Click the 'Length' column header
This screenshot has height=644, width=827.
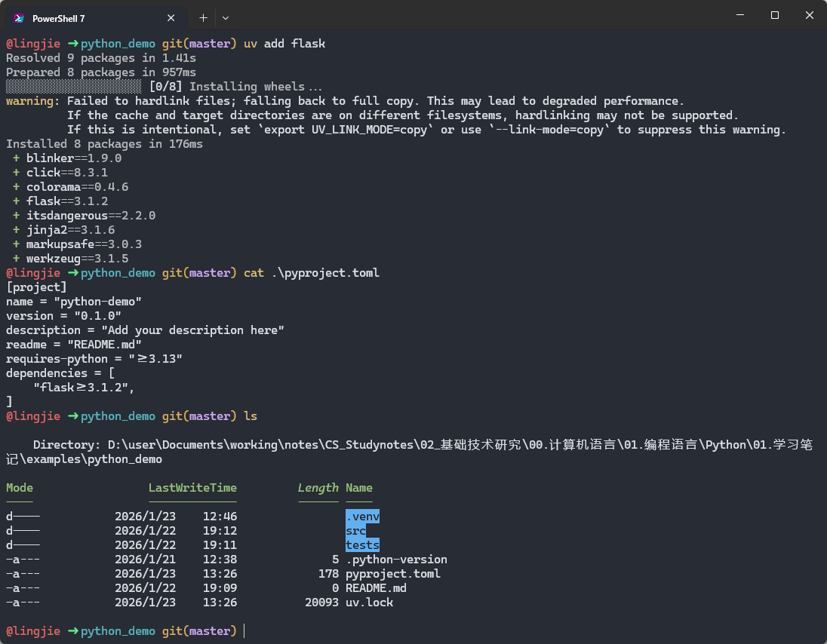tap(318, 488)
